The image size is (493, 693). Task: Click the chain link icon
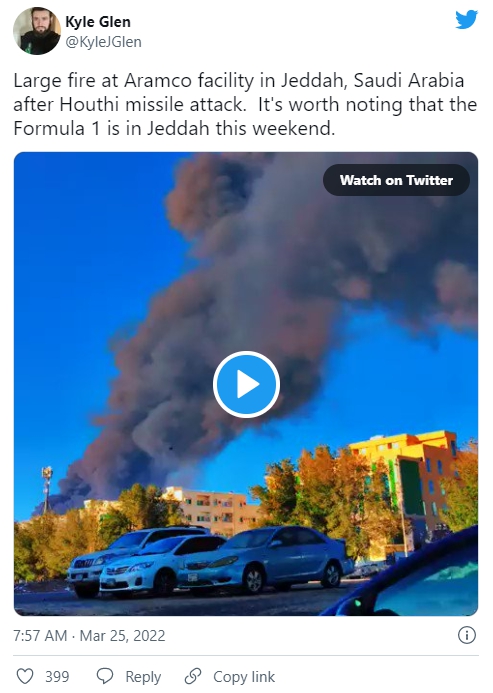coord(193,677)
